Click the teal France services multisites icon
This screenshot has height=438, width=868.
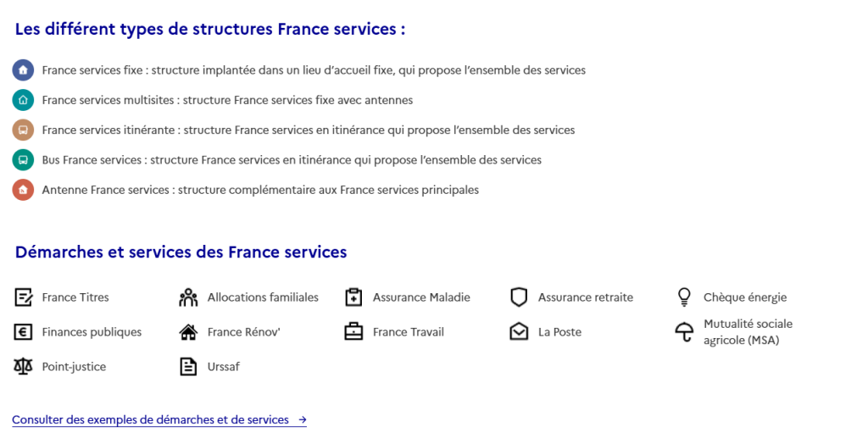pos(23,100)
